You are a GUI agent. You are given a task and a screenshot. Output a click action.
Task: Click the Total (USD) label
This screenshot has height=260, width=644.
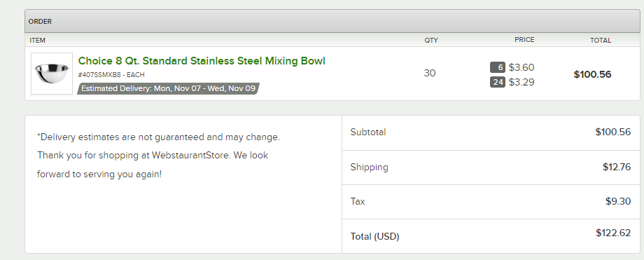tap(374, 237)
